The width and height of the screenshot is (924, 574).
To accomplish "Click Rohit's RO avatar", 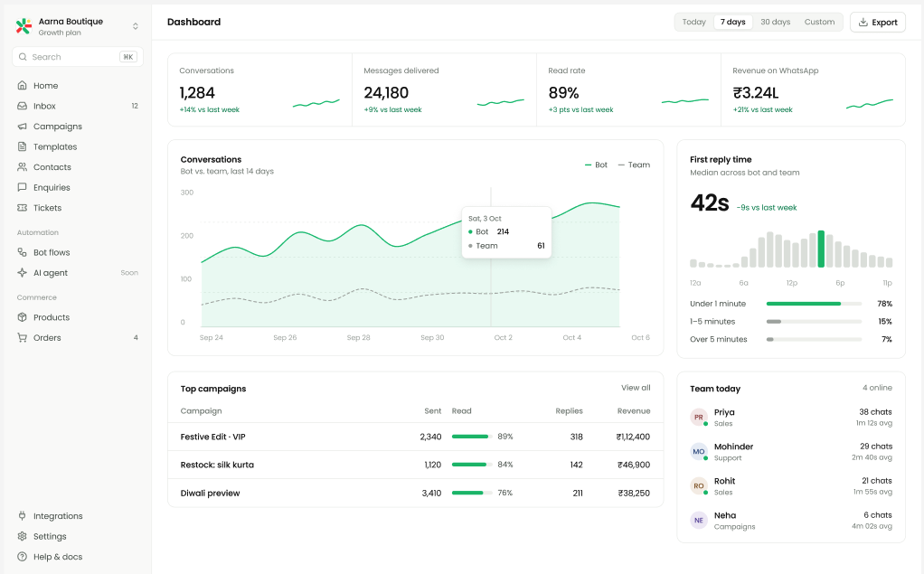I will click(699, 485).
